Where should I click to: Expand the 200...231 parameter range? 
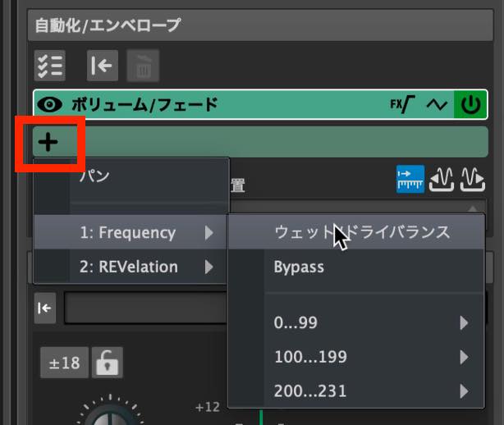pos(356,391)
